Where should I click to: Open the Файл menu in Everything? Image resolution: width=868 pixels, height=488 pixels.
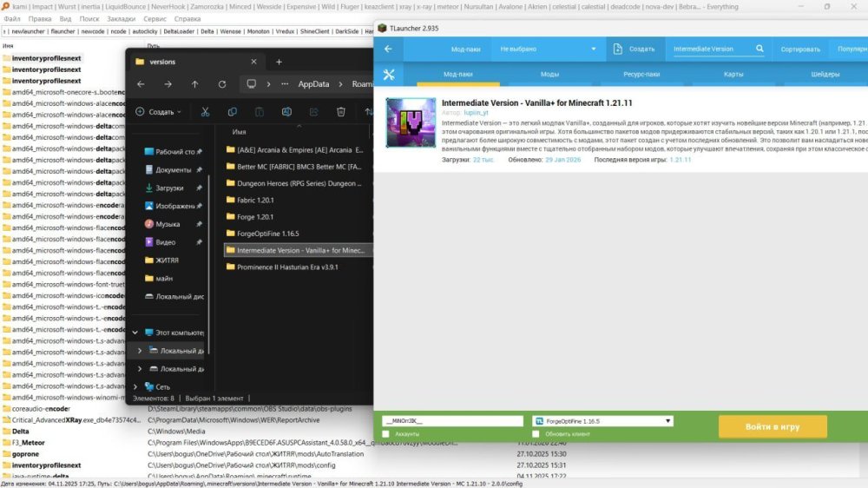point(12,19)
